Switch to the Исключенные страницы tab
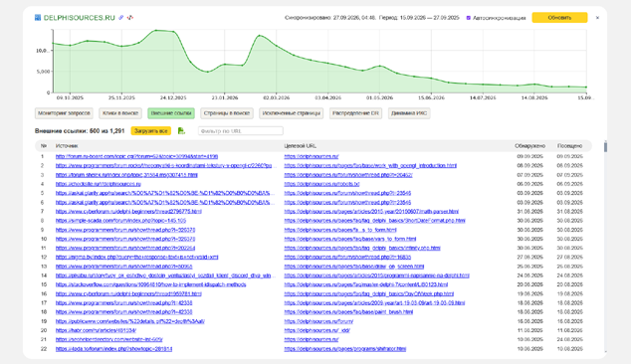The height and width of the screenshot is (364, 631). click(x=292, y=113)
